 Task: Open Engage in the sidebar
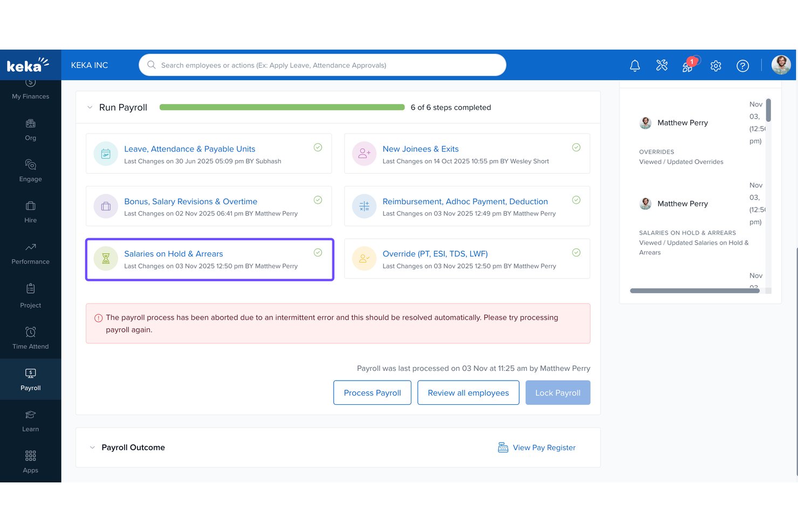tap(31, 171)
